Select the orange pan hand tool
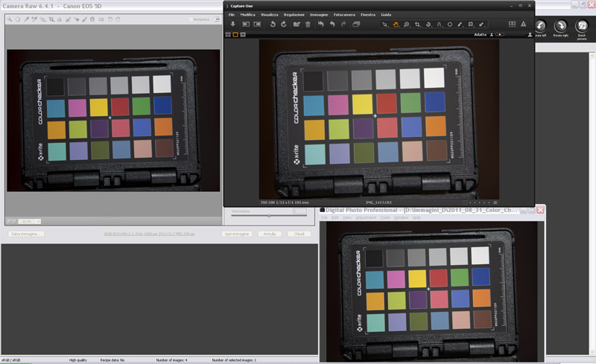 coord(396,25)
